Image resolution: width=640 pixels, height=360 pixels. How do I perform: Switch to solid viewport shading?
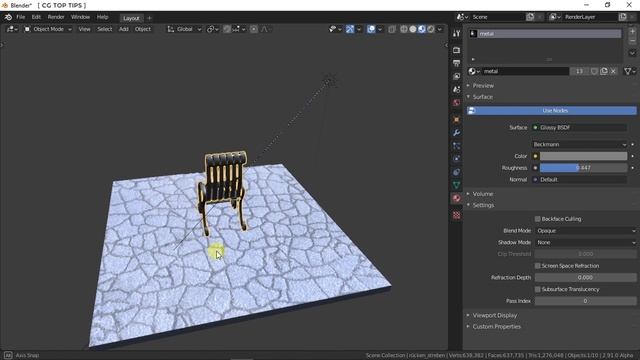(x=413, y=29)
